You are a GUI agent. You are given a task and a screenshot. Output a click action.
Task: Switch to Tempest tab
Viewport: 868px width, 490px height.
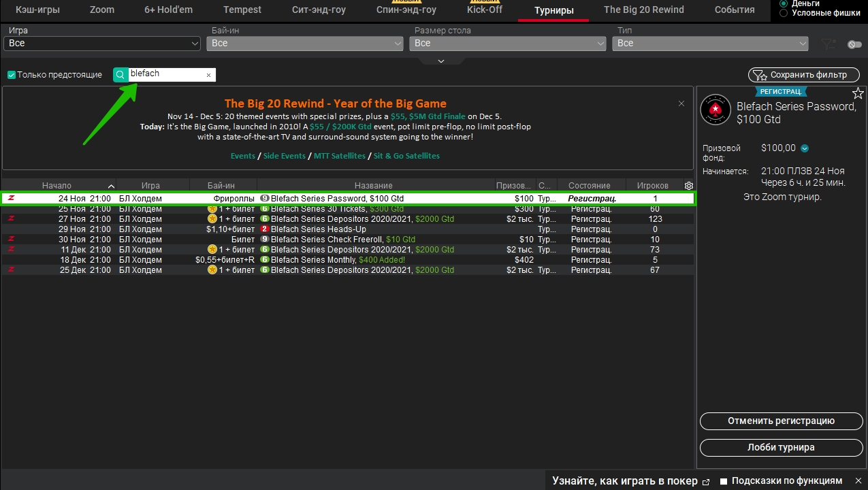click(242, 10)
